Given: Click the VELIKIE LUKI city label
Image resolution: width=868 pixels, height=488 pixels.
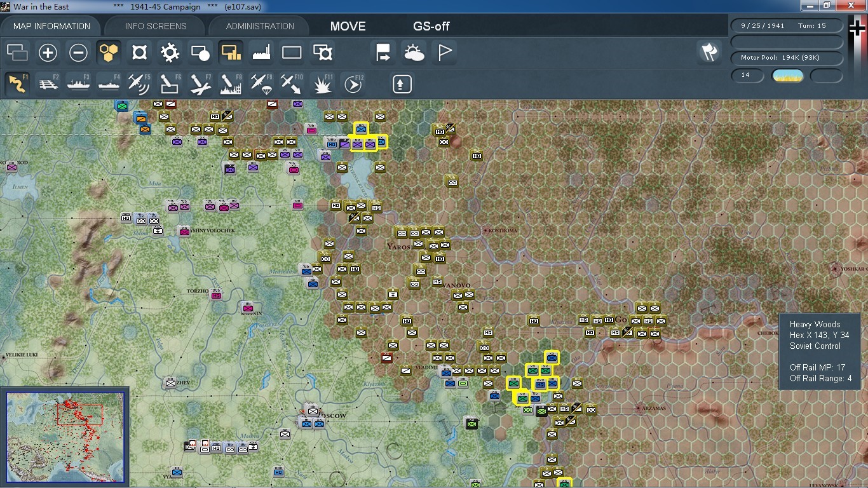Looking at the screenshot, I should [23, 355].
